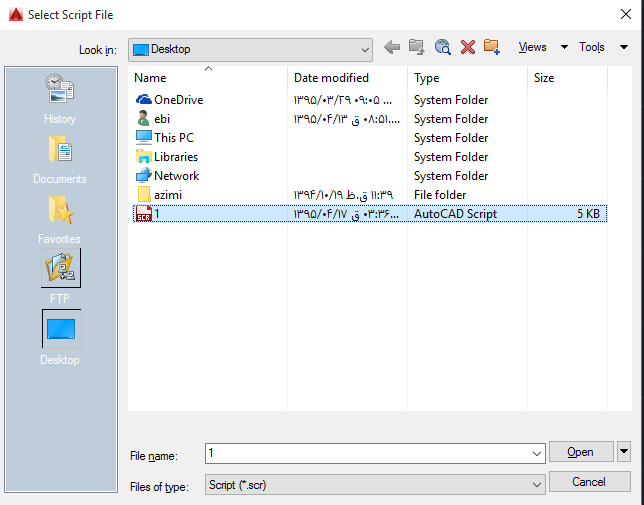This screenshot has width=644, height=505.
Task: Open the Tools dropdown arrow
Action: (x=623, y=47)
